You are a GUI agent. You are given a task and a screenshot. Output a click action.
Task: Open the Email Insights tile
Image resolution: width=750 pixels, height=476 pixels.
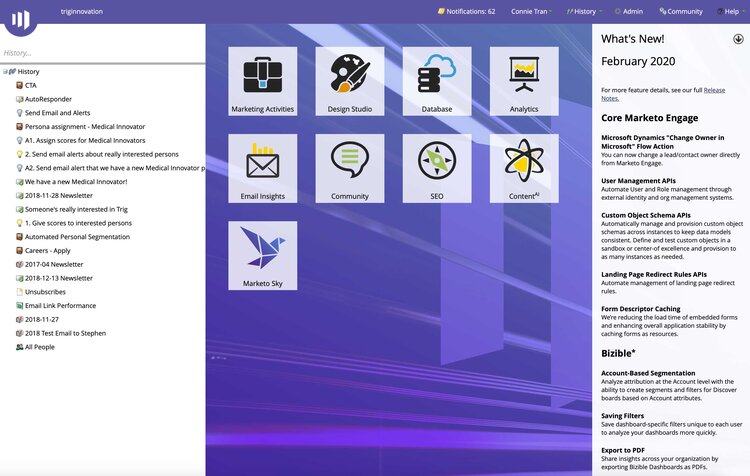[x=263, y=168]
